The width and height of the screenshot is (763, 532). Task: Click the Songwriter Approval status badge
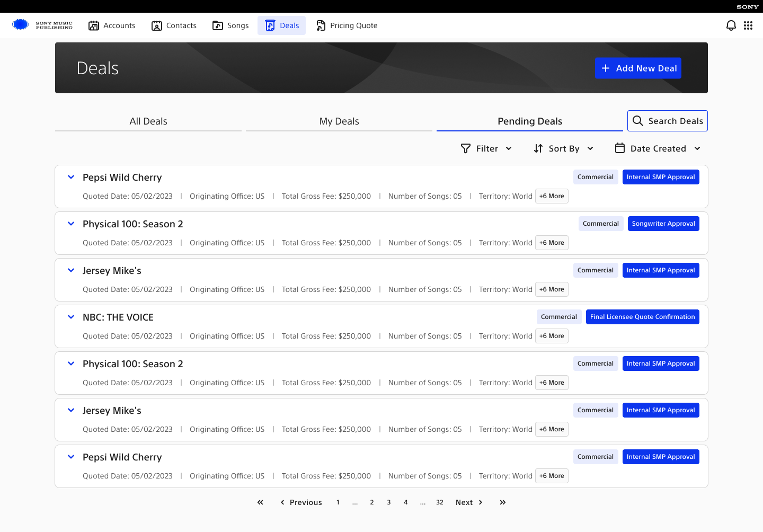663,224
